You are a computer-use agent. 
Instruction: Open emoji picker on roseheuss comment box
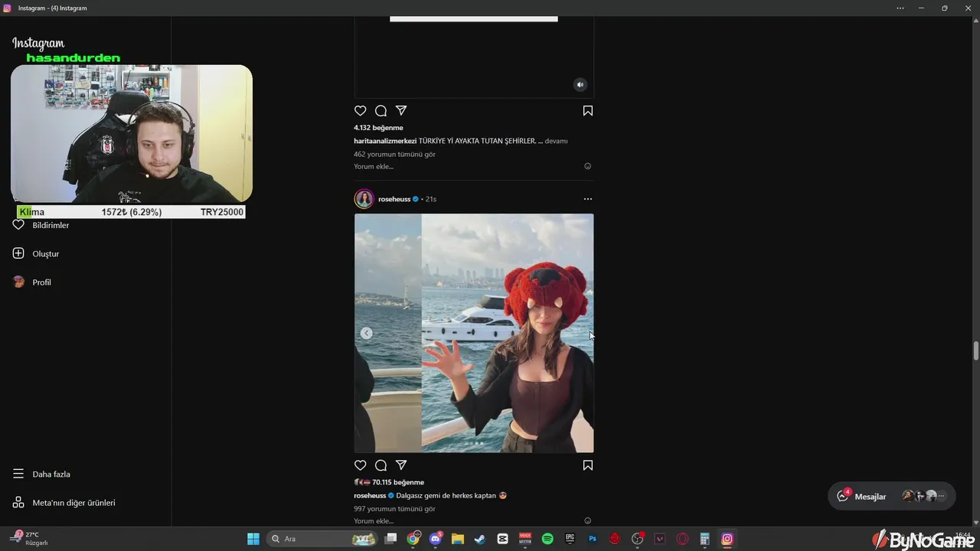click(588, 520)
